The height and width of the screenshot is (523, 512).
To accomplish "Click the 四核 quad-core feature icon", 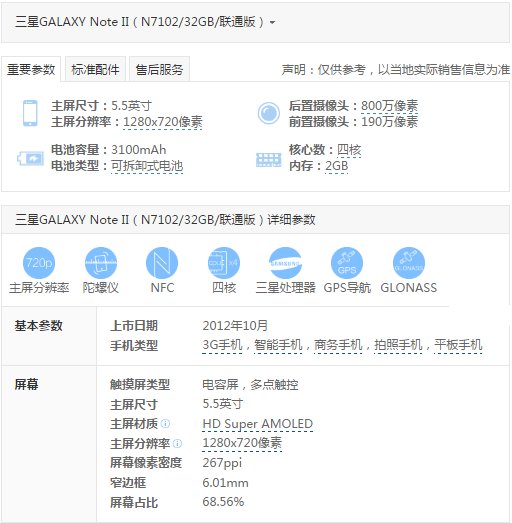I will coord(224,263).
